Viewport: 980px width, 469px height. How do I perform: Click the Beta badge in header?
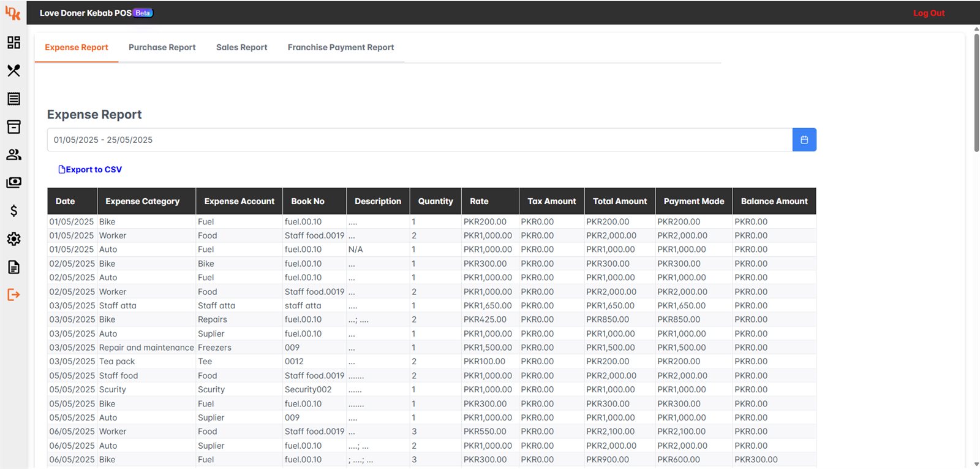pyautogui.click(x=143, y=13)
